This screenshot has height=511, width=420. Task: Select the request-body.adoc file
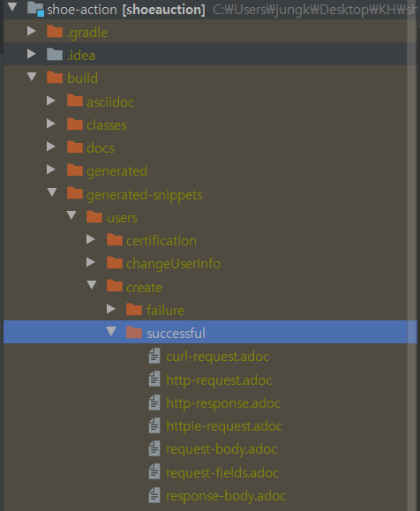221,449
